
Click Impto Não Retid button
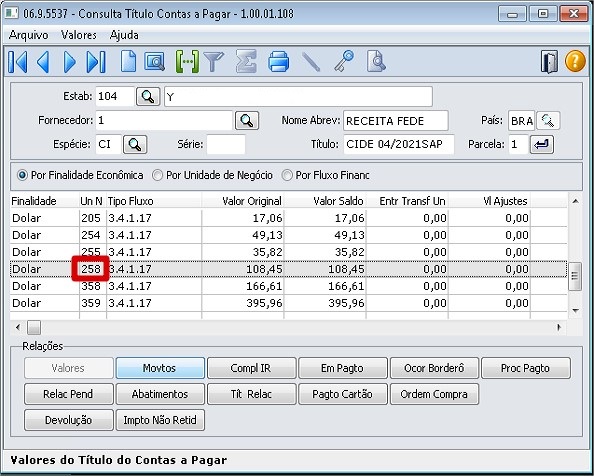coord(160,420)
